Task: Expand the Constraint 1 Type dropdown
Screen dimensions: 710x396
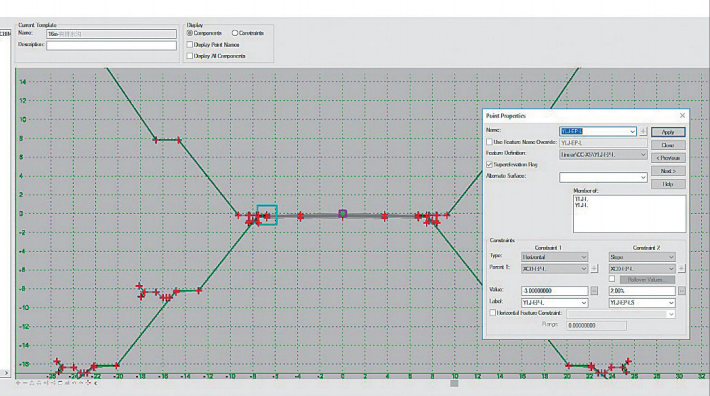Action: point(554,257)
